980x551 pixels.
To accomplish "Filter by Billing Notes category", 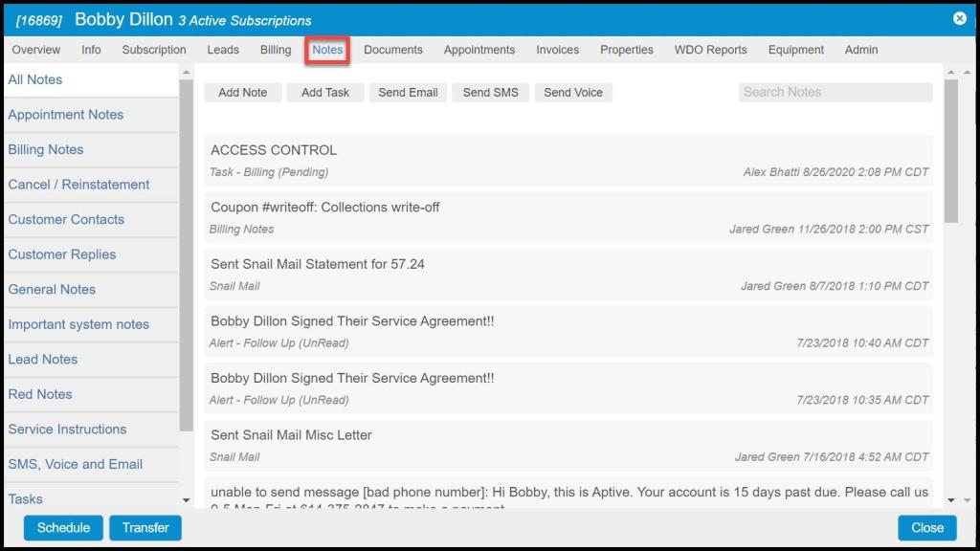I will pyautogui.click(x=46, y=150).
